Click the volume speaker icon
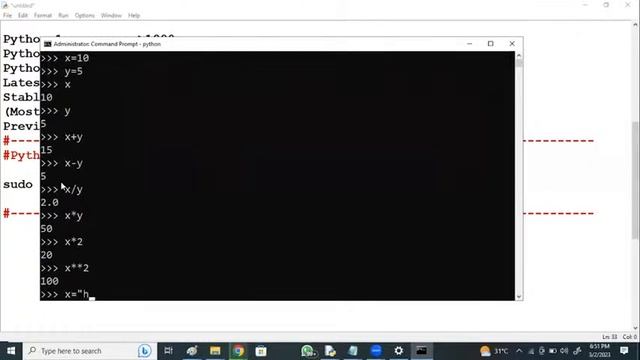Image resolution: width=640 pixels, height=360 pixels. [564, 351]
